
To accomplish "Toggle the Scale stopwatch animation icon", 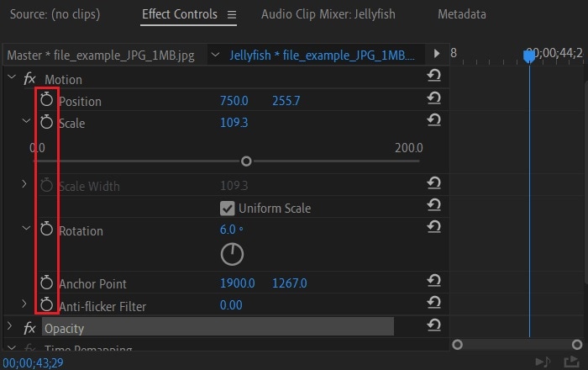I will tap(47, 123).
